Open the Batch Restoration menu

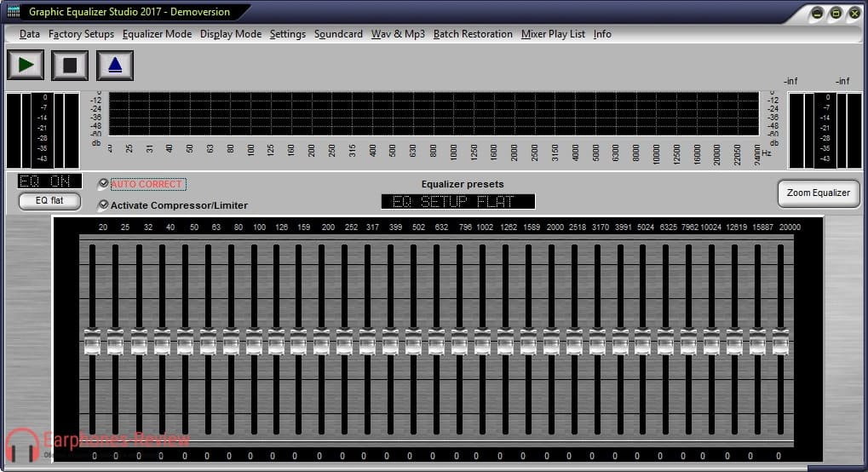473,34
